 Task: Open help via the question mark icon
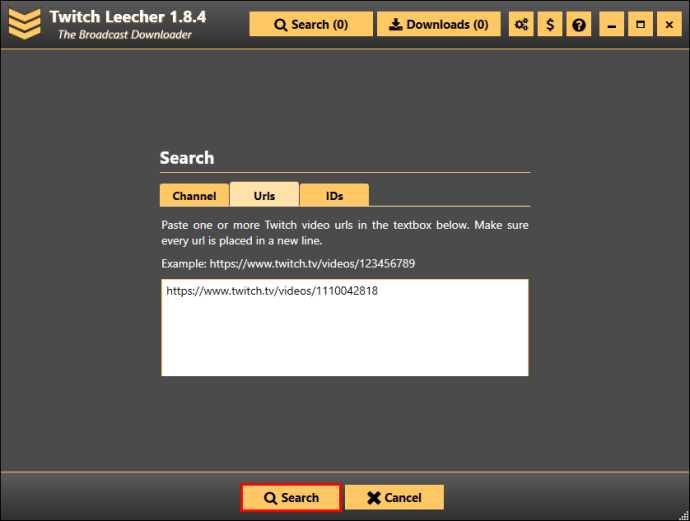click(579, 24)
